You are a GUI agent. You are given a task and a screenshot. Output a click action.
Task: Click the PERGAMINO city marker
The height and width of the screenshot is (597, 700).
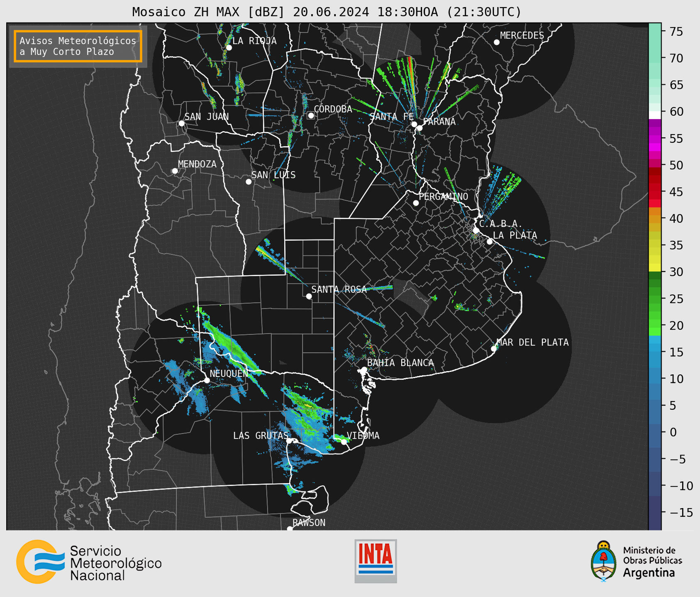point(416,203)
